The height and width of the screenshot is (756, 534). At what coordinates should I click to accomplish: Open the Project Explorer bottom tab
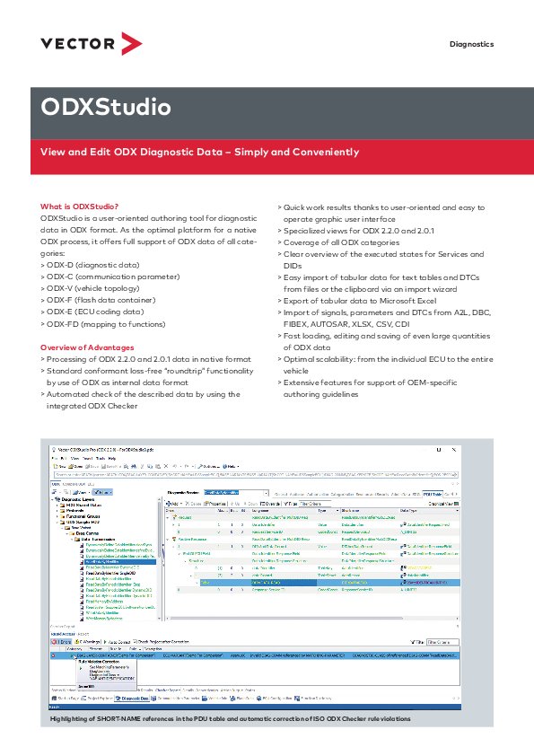coord(97,699)
